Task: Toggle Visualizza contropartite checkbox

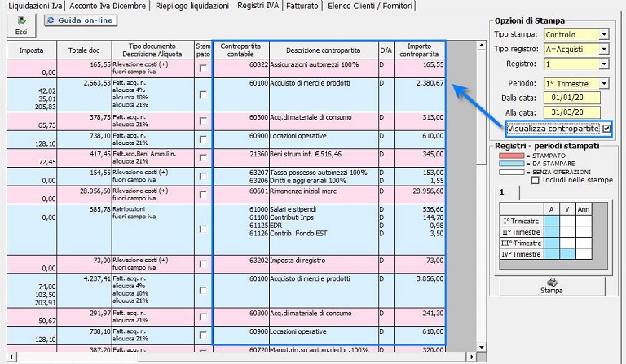Action: click(x=606, y=129)
